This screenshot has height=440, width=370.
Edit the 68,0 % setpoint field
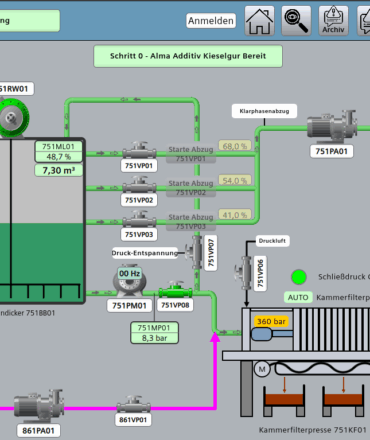click(x=235, y=146)
